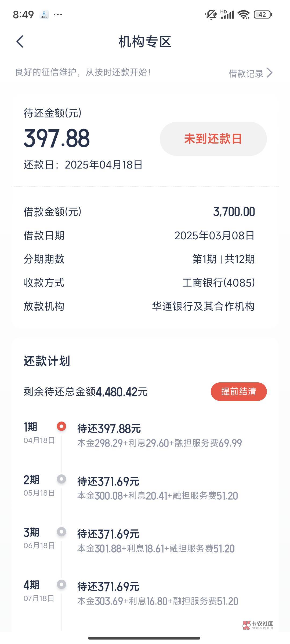Tap the Wi-Fi status icon

click(x=244, y=14)
